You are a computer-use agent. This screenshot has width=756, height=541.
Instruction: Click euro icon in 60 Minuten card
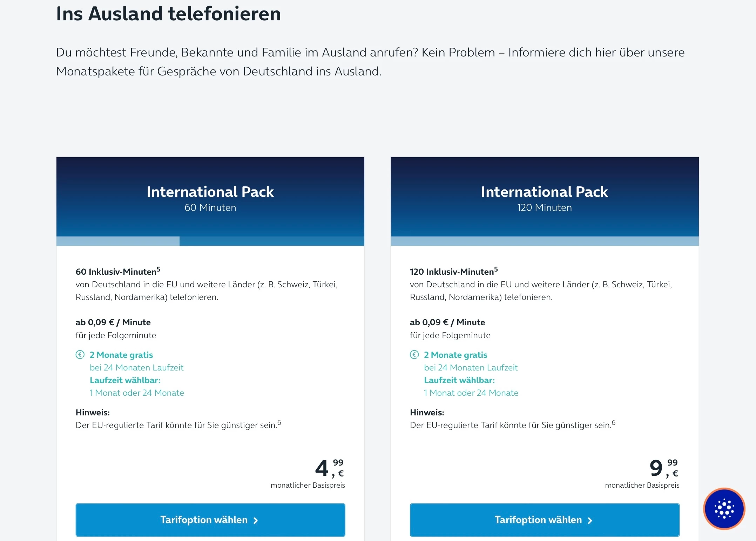click(x=80, y=355)
